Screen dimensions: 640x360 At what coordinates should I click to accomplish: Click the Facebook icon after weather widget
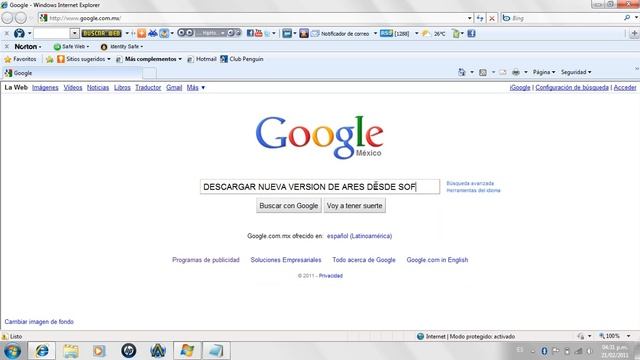pos(471,34)
